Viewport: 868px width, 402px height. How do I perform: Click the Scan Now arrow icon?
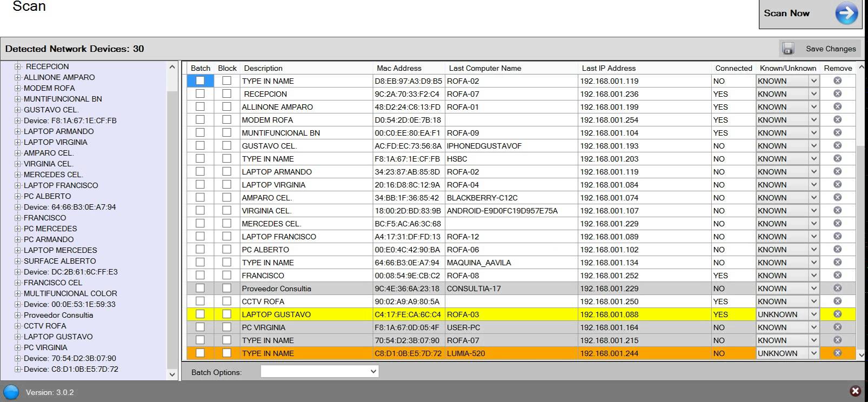(x=846, y=14)
